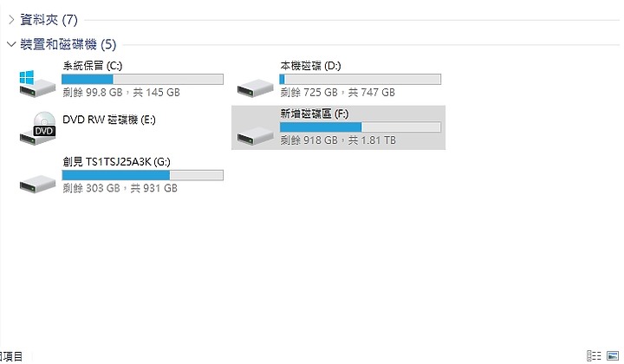Click the 裝置和磁碟機 (5) group header
The image size is (624, 364).
[x=68, y=43]
